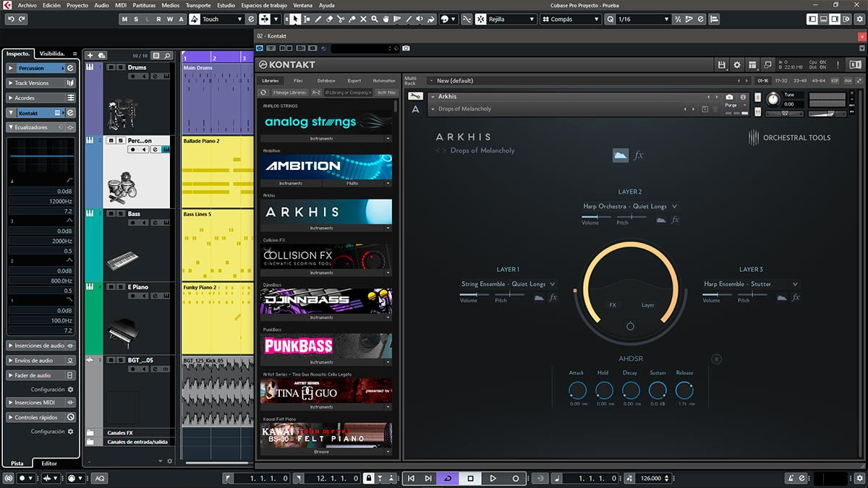
Task: Click Instruments under Arkhis library
Action: [x=322, y=228]
